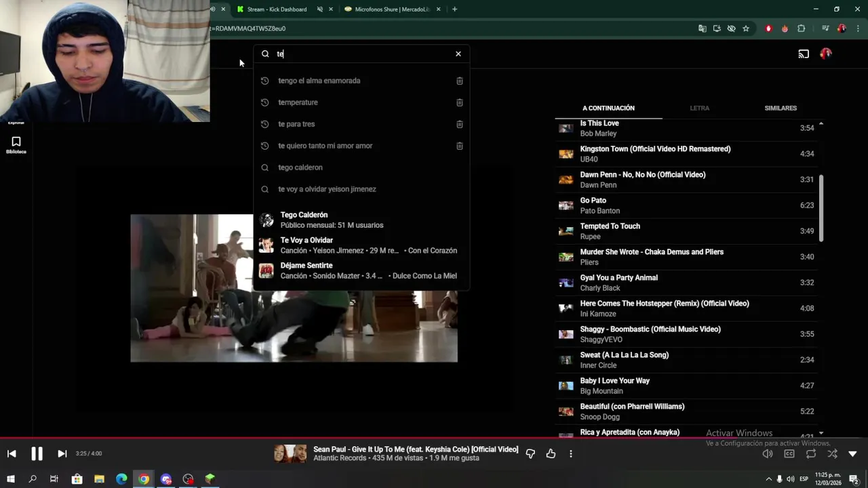
Task: Click the search field containing "te"
Action: (x=363, y=54)
